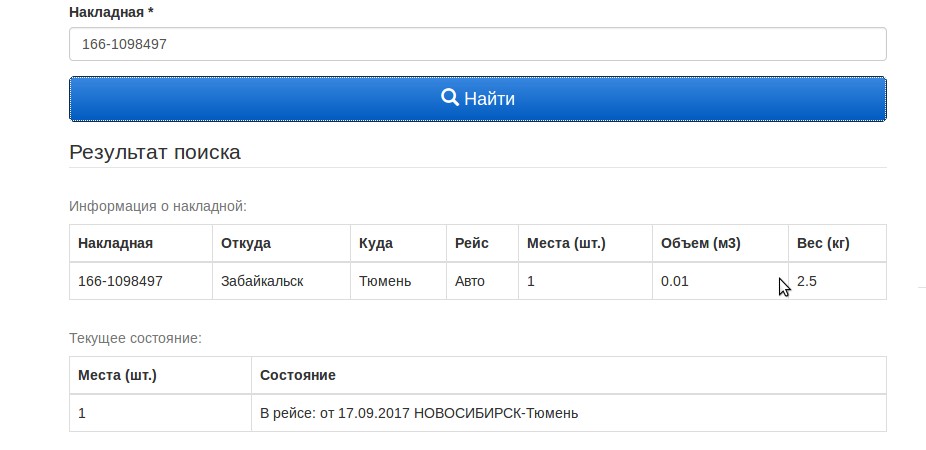Click the Результат поиска heading
This screenshot has width=926, height=450.
(155, 153)
